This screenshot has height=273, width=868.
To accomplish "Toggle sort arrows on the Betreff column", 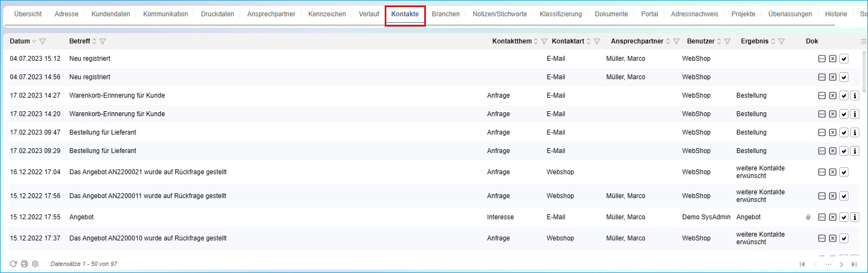I will [x=94, y=41].
